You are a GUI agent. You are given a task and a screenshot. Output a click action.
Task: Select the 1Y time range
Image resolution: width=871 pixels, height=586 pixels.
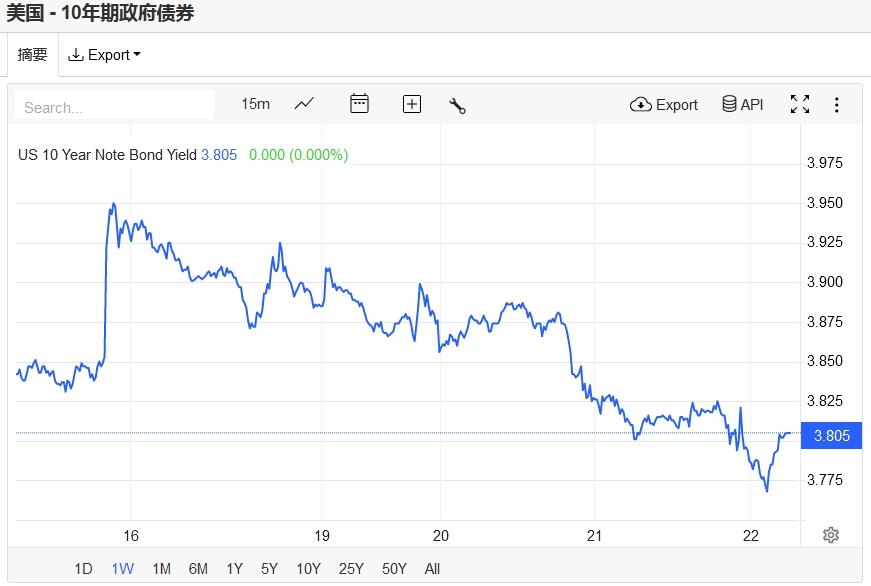[x=234, y=569]
